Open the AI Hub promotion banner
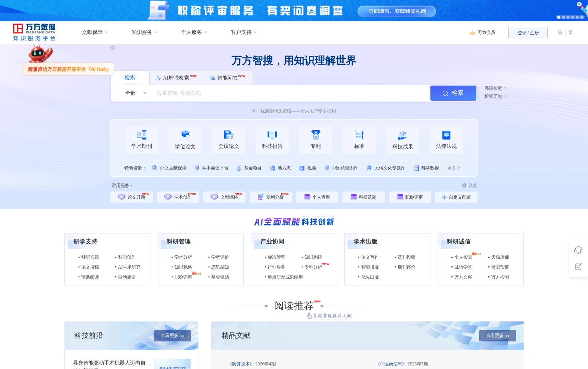This screenshot has width=588, height=369. (68, 69)
